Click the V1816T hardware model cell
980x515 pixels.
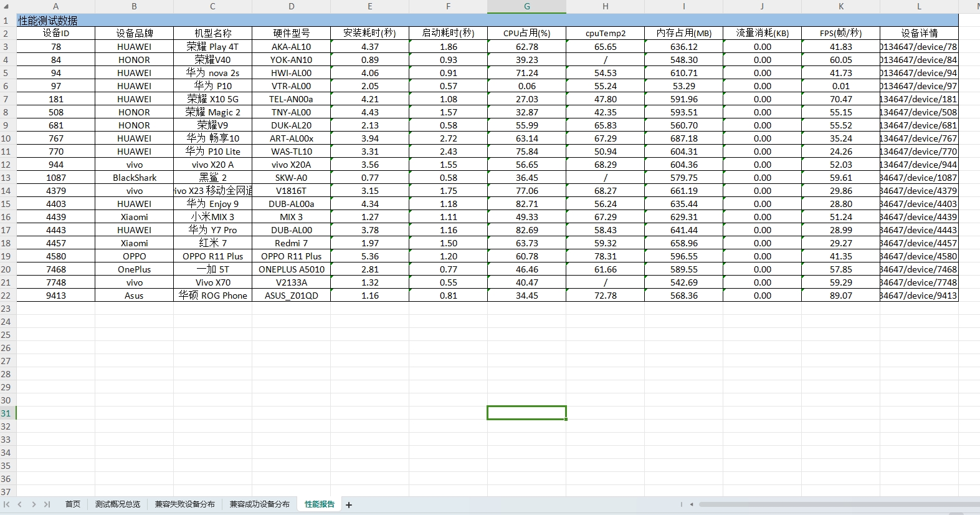point(291,191)
